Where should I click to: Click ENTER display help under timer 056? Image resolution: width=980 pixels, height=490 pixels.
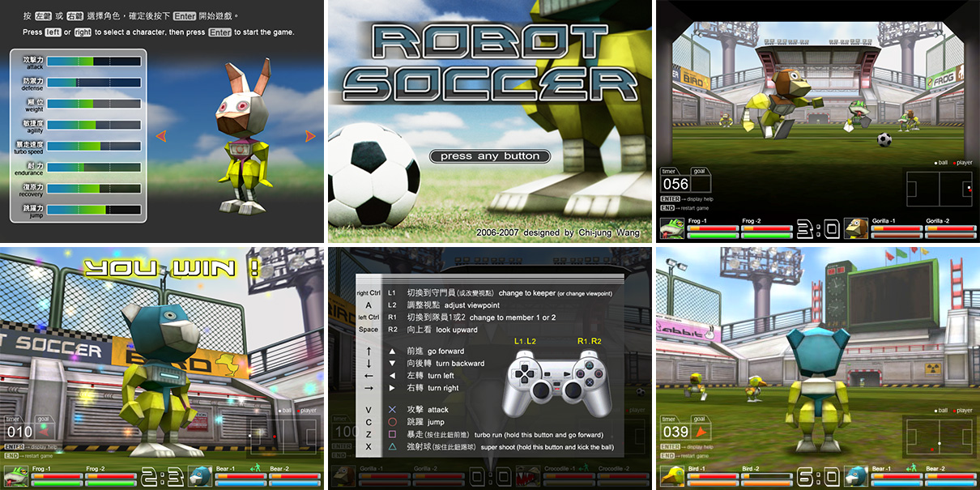(x=687, y=198)
